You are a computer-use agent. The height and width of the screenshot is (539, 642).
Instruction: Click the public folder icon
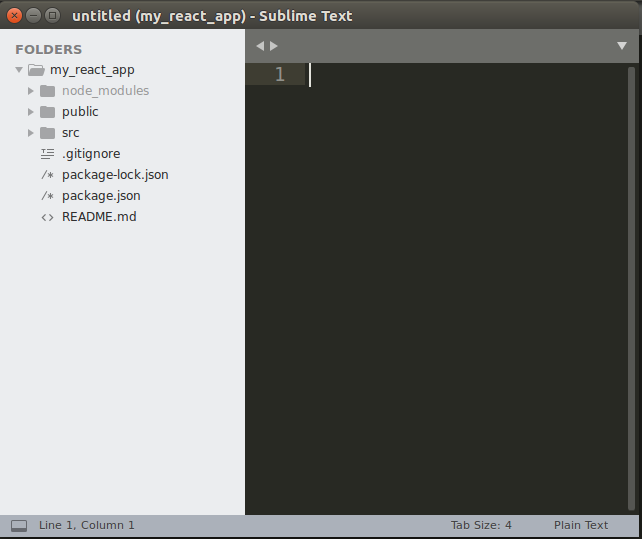pyautogui.click(x=47, y=112)
